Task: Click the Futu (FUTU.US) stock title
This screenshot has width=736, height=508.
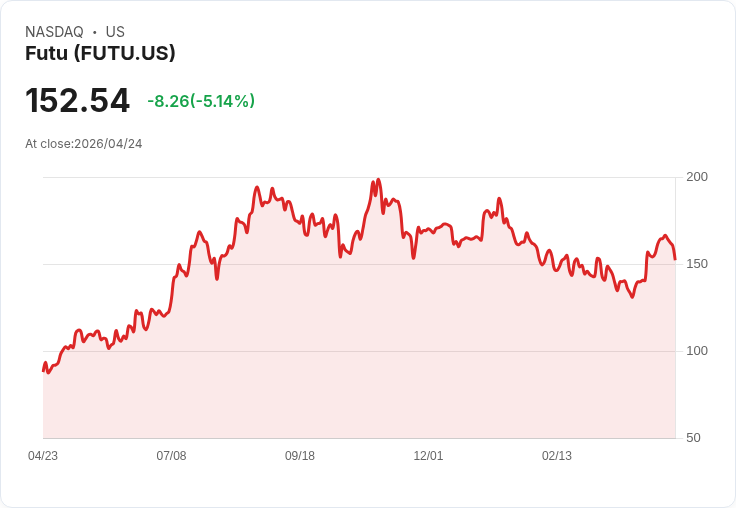Action: pyautogui.click(x=100, y=53)
